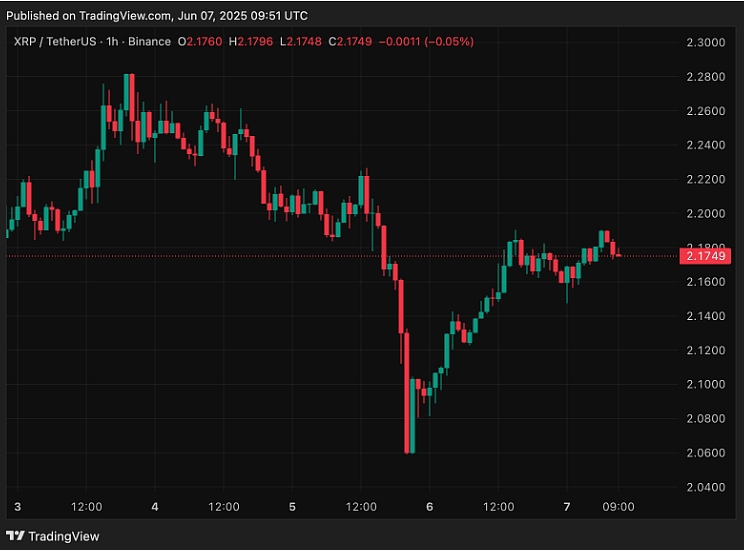Click the -0.0011 (-0.05%) change value

coord(426,42)
